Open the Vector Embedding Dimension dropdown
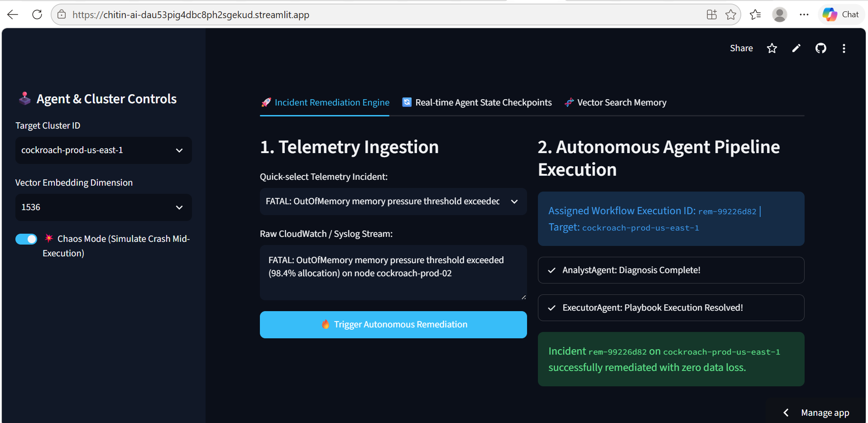 (104, 207)
